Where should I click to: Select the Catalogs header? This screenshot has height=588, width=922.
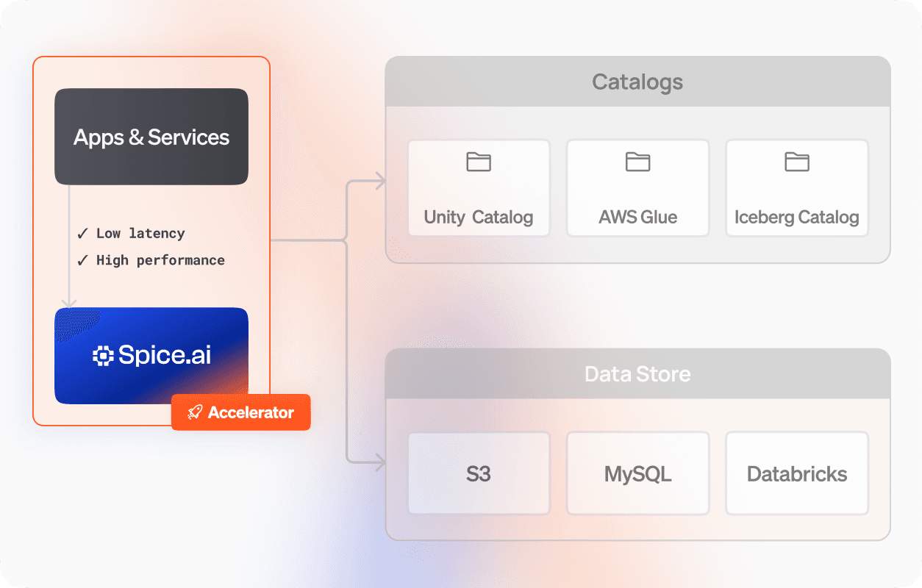pyautogui.click(x=637, y=82)
